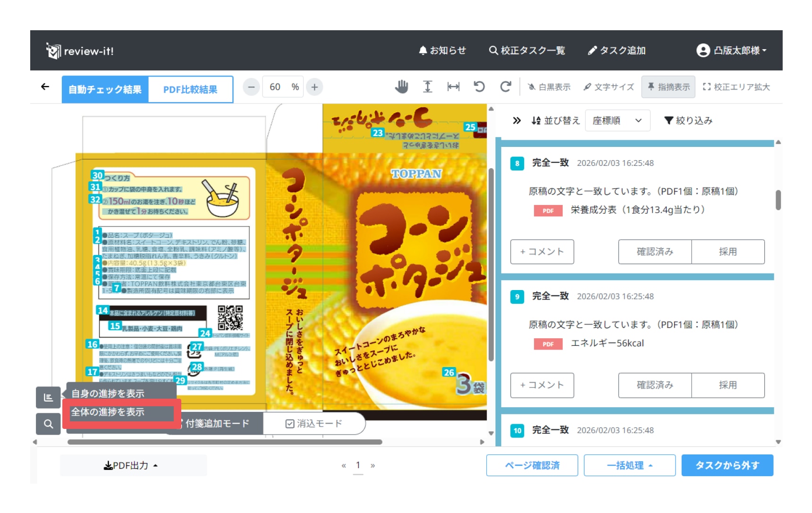The height and width of the screenshot is (513, 812).
Task: Click the back arrow icon
Action: (45, 87)
